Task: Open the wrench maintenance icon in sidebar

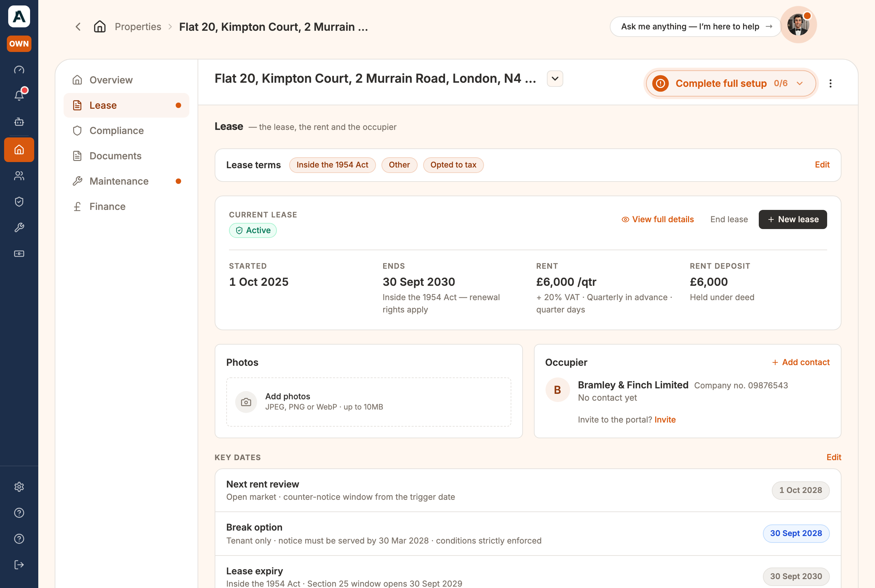Action: (19, 228)
